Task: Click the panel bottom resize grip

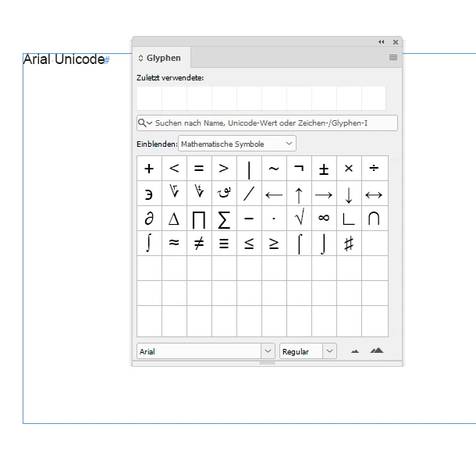Action: click(x=267, y=363)
